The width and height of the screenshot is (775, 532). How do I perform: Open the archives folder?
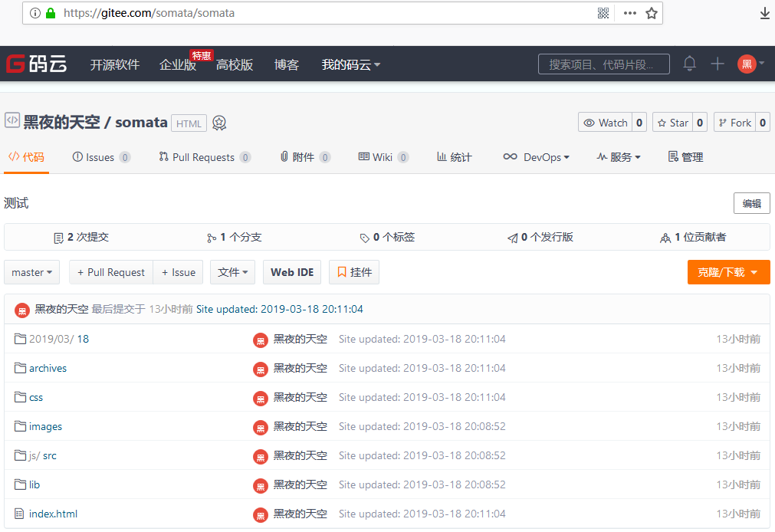[48, 368]
